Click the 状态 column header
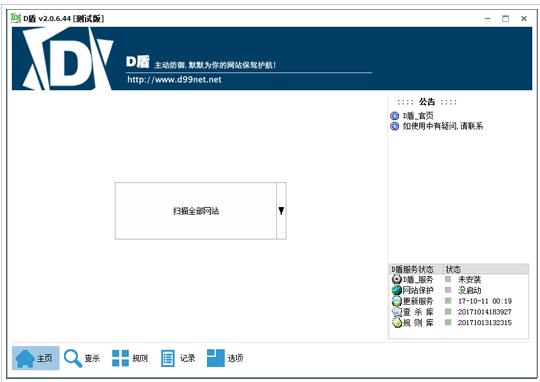 [x=485, y=269]
